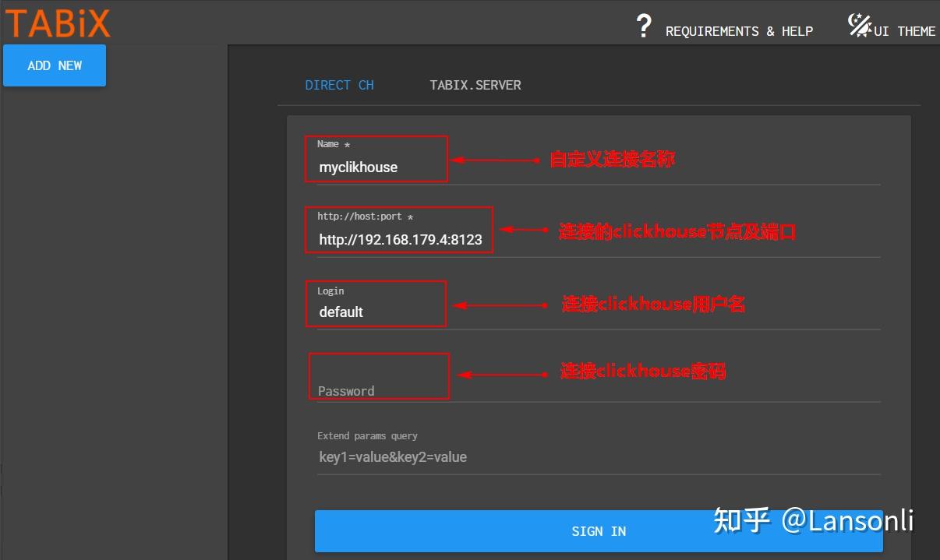The image size is (940, 560).
Task: Select the DIRECT CH tab
Action: coord(339,85)
